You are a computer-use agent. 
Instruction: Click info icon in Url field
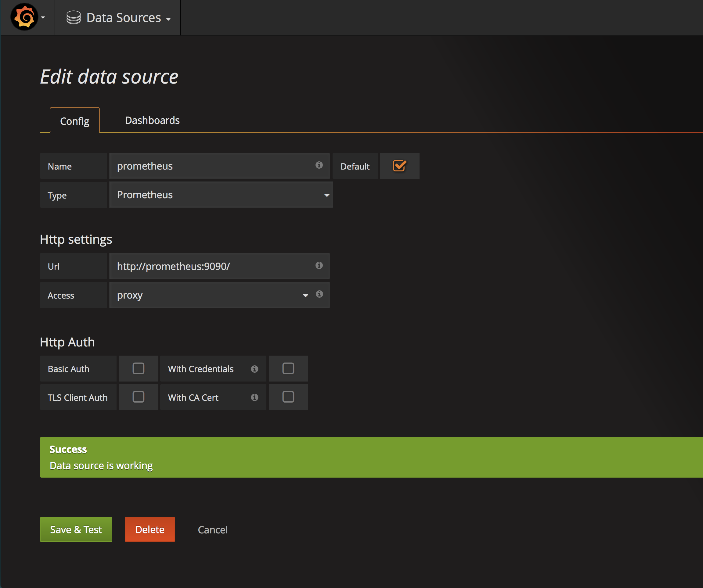(x=319, y=265)
